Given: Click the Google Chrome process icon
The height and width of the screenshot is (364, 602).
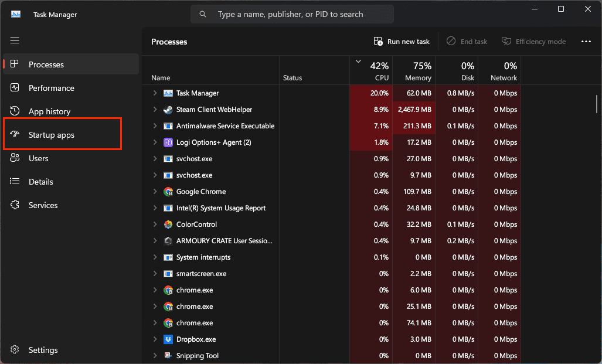Looking at the screenshot, I should 168,192.
